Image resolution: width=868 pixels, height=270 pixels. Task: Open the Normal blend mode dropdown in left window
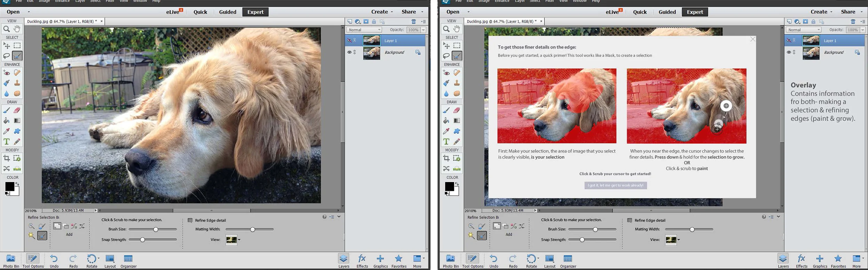[x=364, y=30]
